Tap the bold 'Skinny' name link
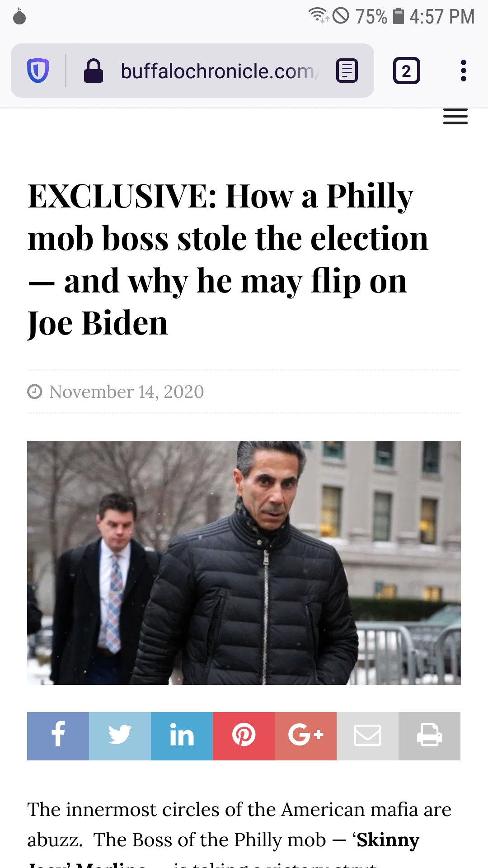The height and width of the screenshot is (868, 488). click(x=388, y=840)
